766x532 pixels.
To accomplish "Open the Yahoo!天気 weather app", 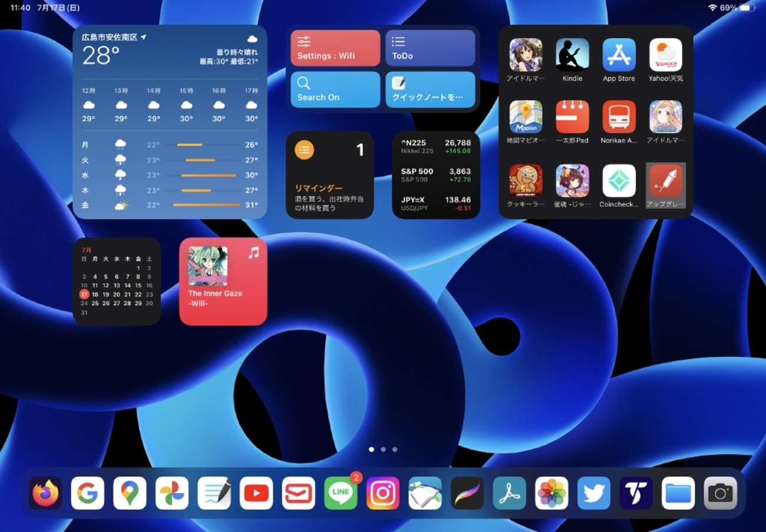I will pos(665,55).
